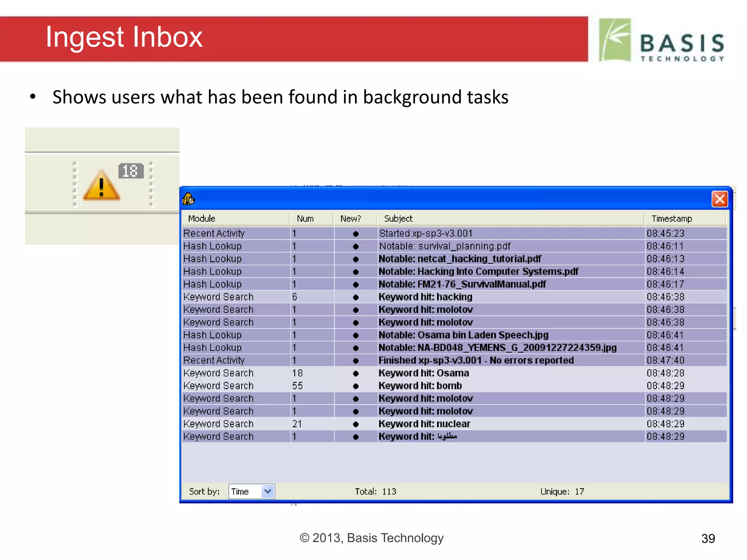Click the yellow warning triangle ingest icon
Image resolution: width=747 pixels, height=560 pixels.
click(x=101, y=185)
